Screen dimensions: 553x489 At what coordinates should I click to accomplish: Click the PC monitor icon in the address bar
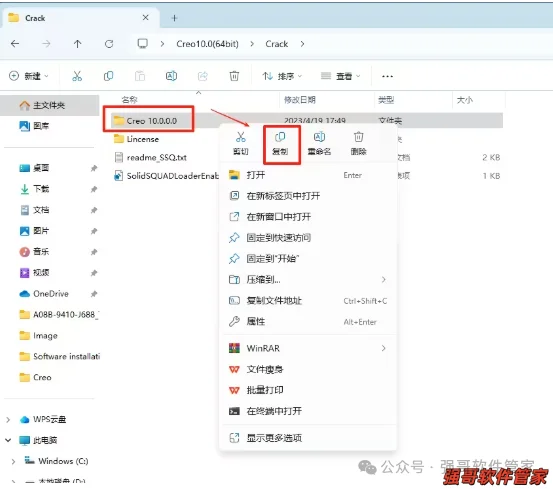[142, 44]
